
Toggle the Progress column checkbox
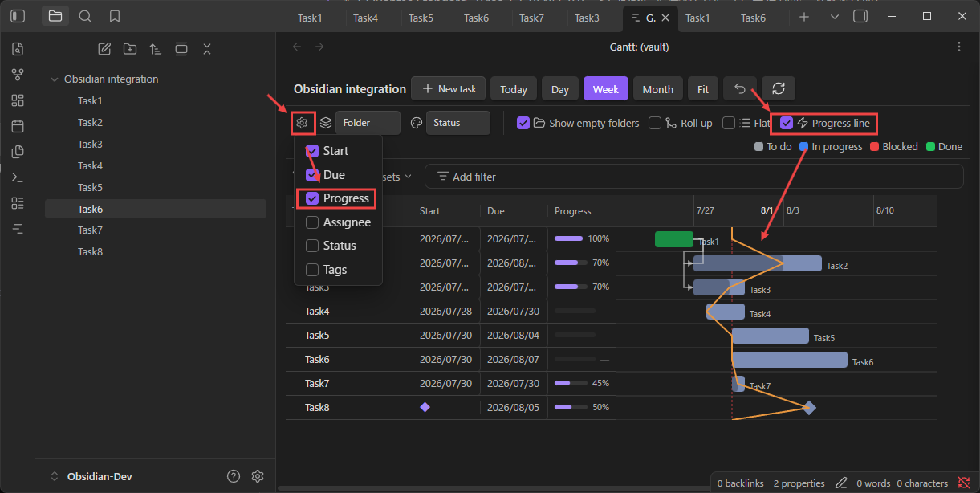pyautogui.click(x=312, y=198)
